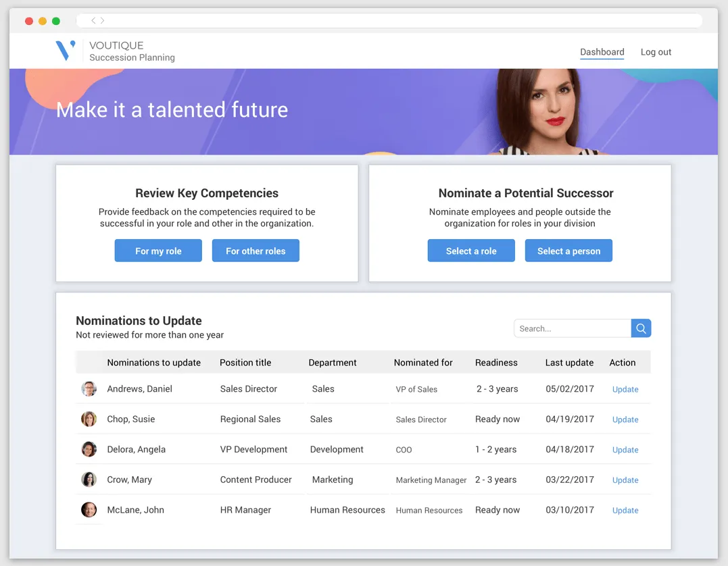The height and width of the screenshot is (566, 728).
Task: Click the Voutique V logo
Action: (65, 51)
